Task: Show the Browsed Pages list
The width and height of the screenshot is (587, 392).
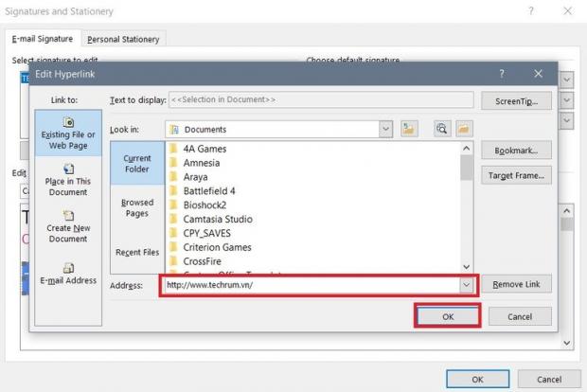Action: point(136,207)
